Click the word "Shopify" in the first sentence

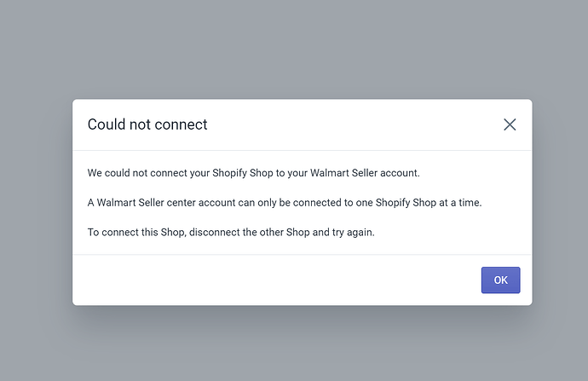click(x=235, y=173)
